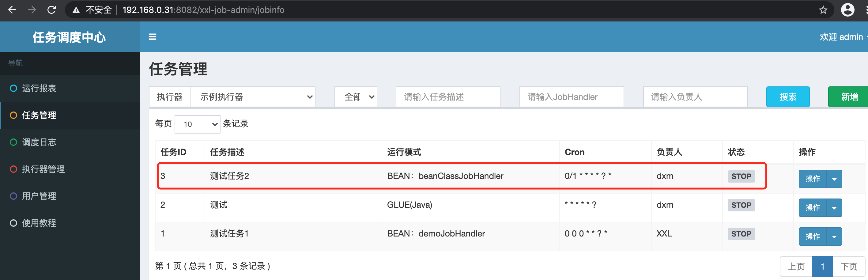868x280 pixels.
Task: Click the browser address bar URL
Action: point(203,10)
